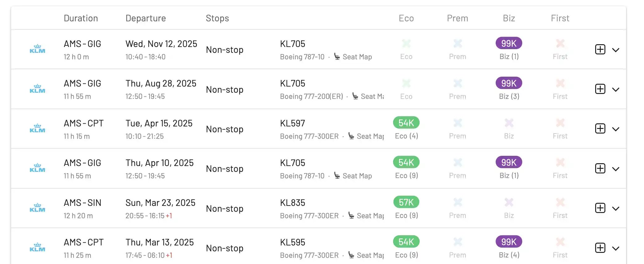Expand details for KL595 flight row
644x264 pixels.
616,248
